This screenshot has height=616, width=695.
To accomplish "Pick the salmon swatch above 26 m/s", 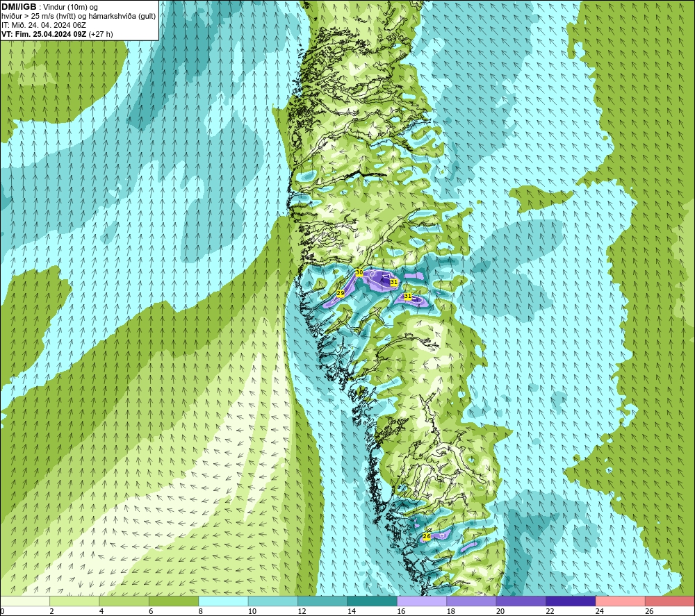I will pos(670,601).
